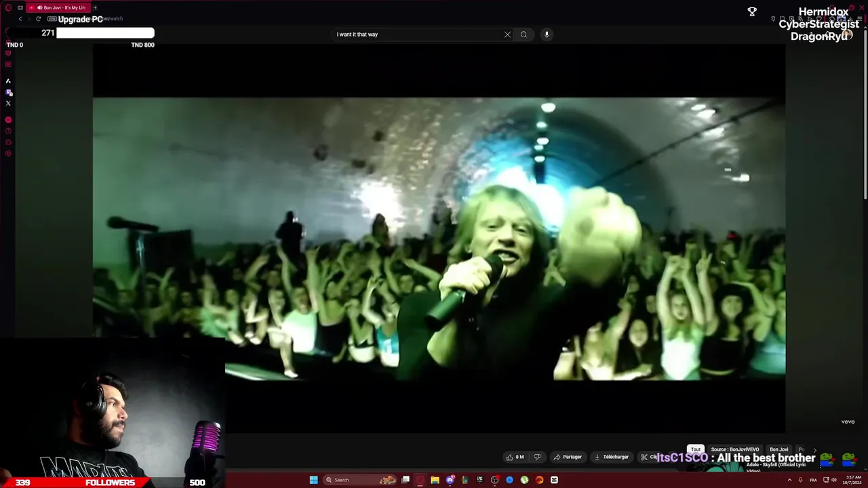Image resolution: width=868 pixels, height=488 pixels.
Task: Open the Windows Start menu
Action: (x=314, y=480)
